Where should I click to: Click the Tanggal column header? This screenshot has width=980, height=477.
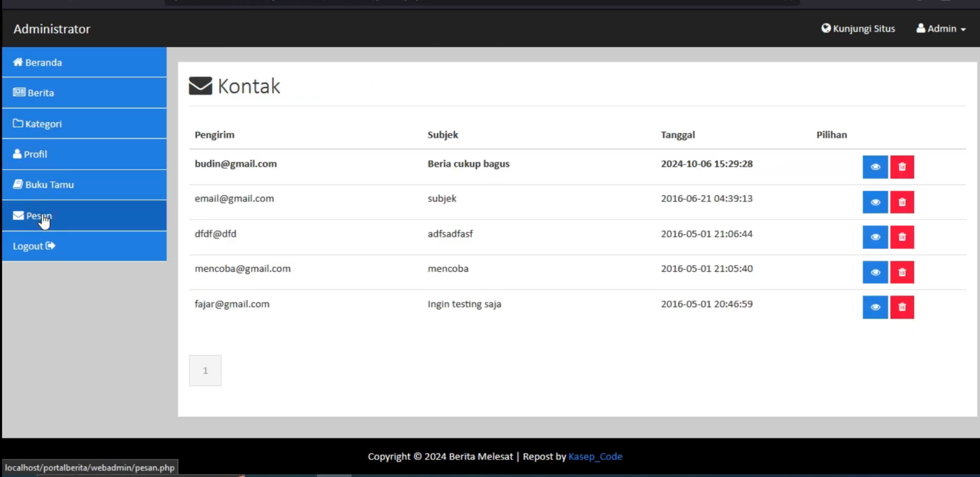pyautogui.click(x=678, y=135)
